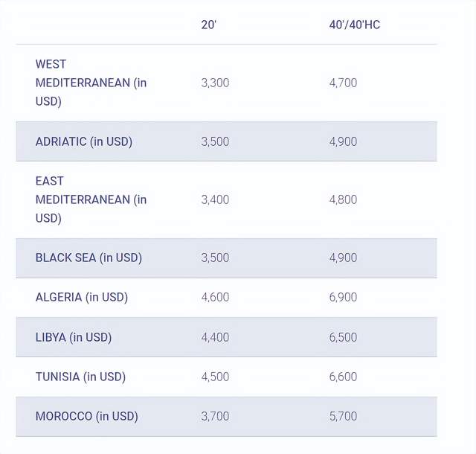Select the MOROCCO (in USD) row label

[87, 416]
